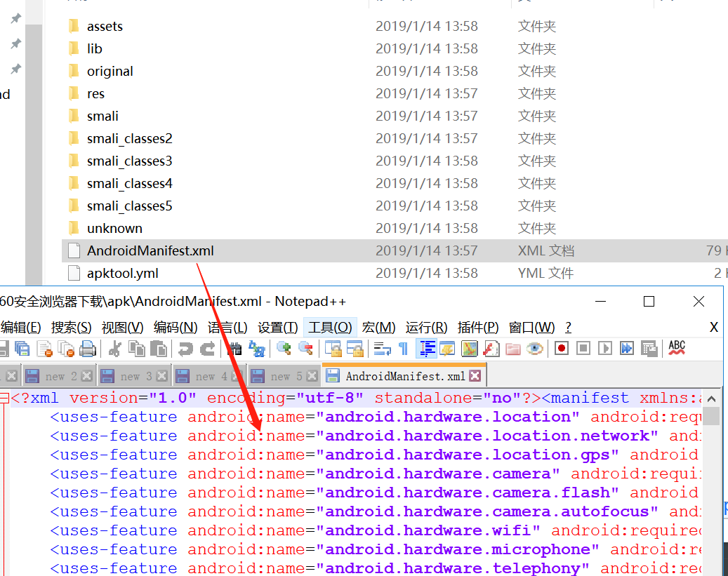Open the 宏(M) menu

click(x=379, y=328)
